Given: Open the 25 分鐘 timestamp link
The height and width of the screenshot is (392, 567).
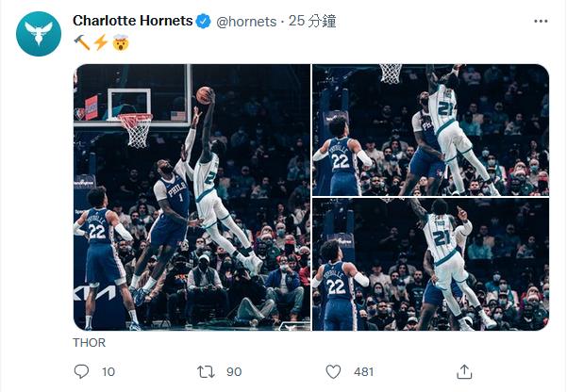Looking at the screenshot, I should coord(312,21).
